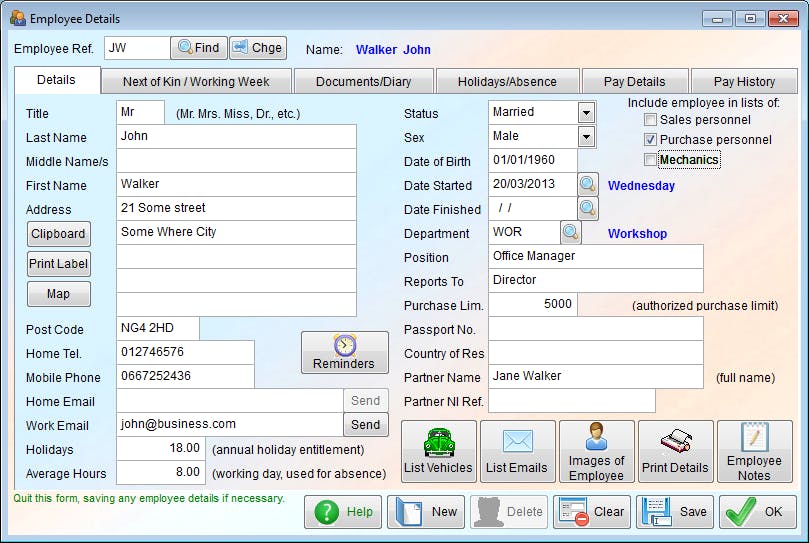Open Employee Notes
Image resolution: width=809 pixels, height=543 pixels.
pyautogui.click(x=754, y=452)
